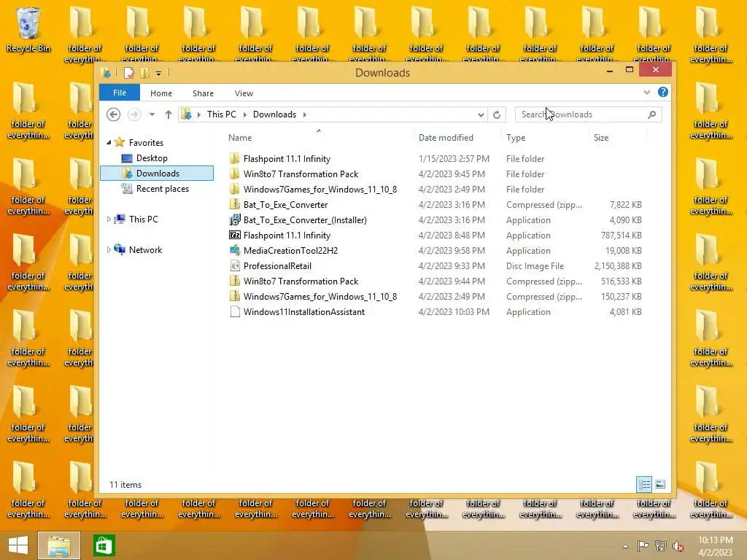
Task: Open Customize Quick Access Toolbar dropdown
Action: point(158,74)
